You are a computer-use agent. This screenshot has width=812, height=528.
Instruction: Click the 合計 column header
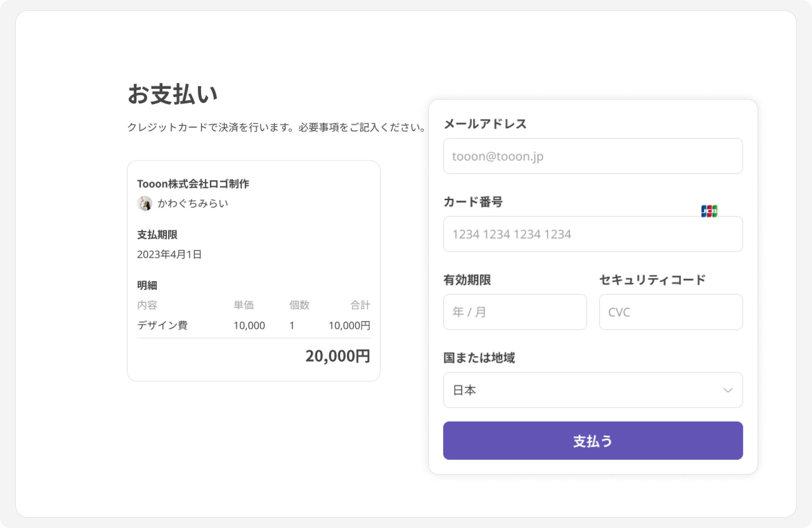point(360,305)
